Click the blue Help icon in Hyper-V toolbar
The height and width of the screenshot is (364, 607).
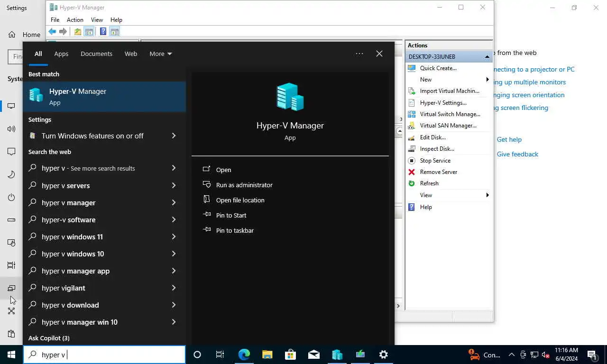[103, 32]
